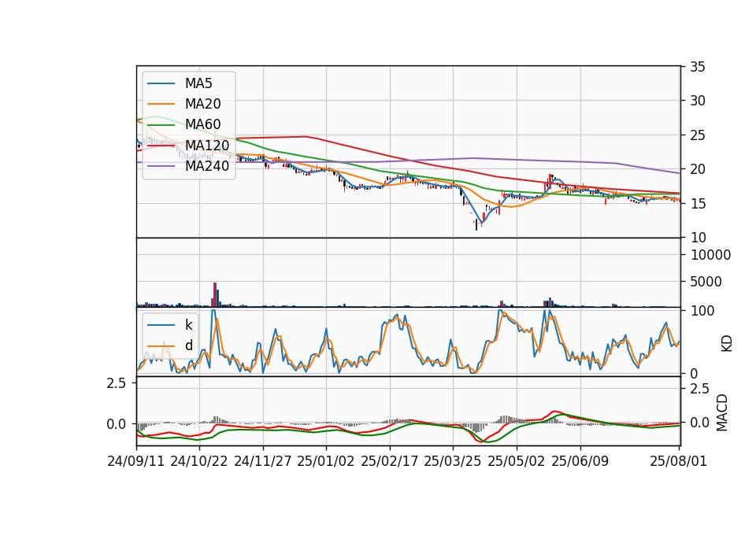Click the price axis value 25
The width and height of the screenshot is (756, 543).
coord(697,135)
